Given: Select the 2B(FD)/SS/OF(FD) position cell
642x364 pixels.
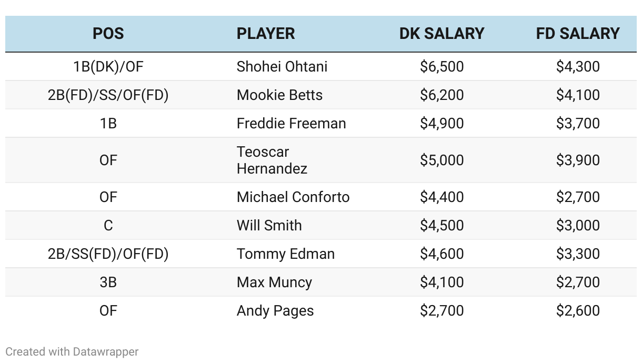Looking at the screenshot, I should point(108,95).
